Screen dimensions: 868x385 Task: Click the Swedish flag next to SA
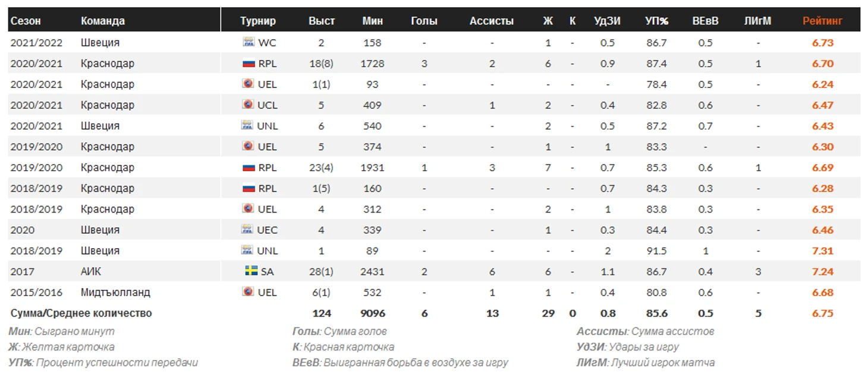(251, 271)
